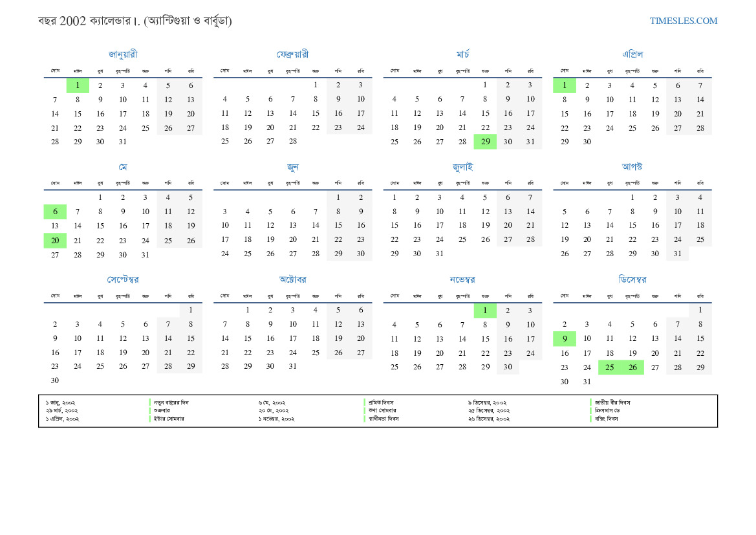This screenshot has width=756, height=535.
Task: Click legend holiday 'শুক্রবার'
Action: click(162, 411)
